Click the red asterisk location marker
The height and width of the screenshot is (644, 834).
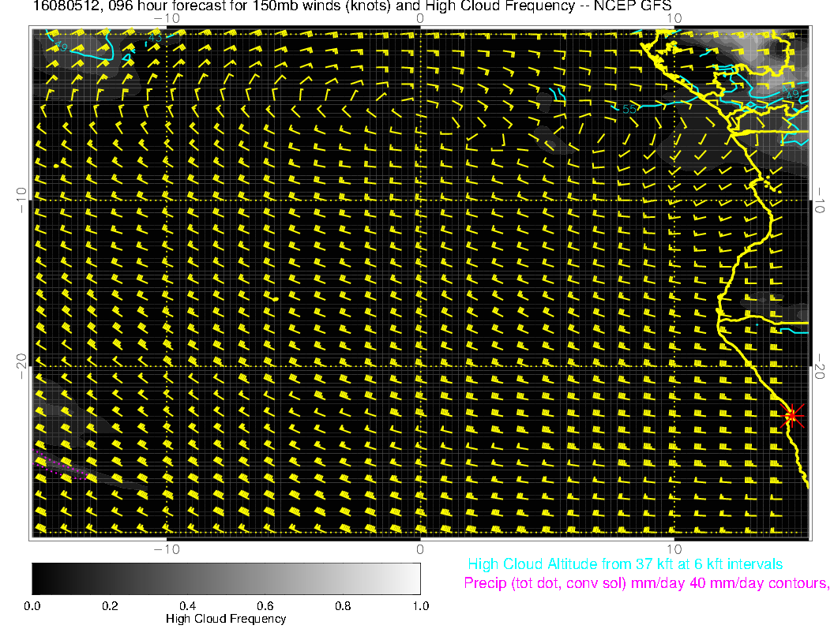click(792, 415)
